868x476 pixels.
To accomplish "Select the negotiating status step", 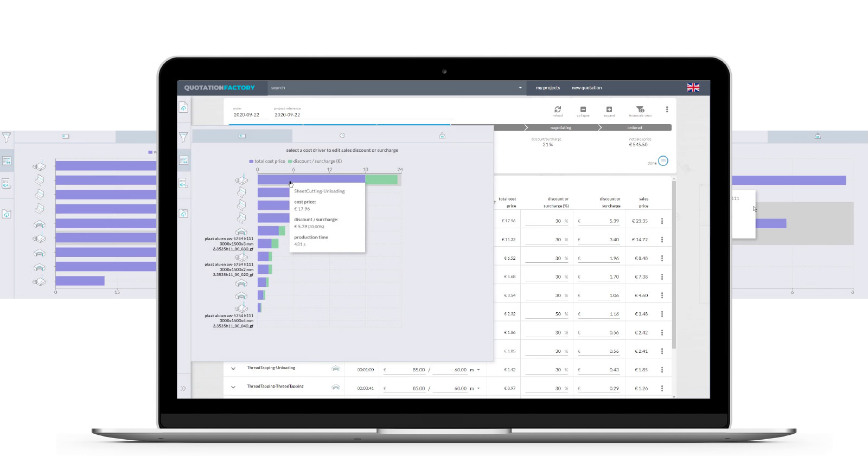I will pyautogui.click(x=561, y=128).
